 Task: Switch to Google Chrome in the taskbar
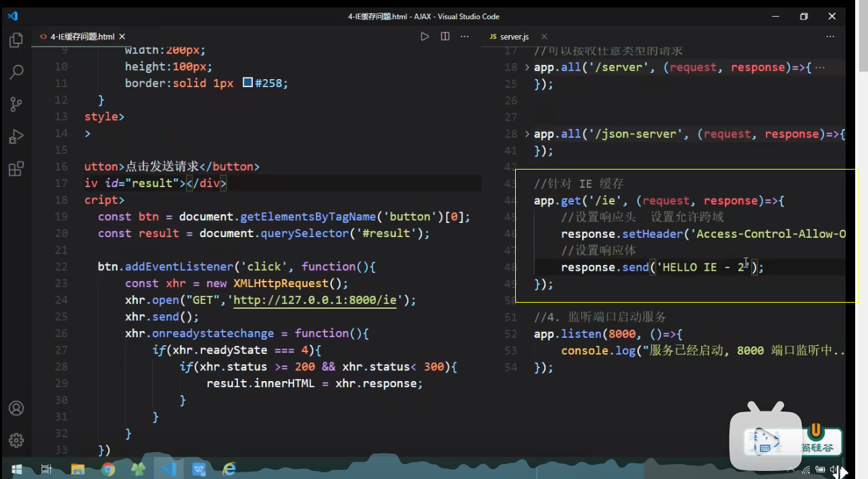pyautogui.click(x=108, y=469)
